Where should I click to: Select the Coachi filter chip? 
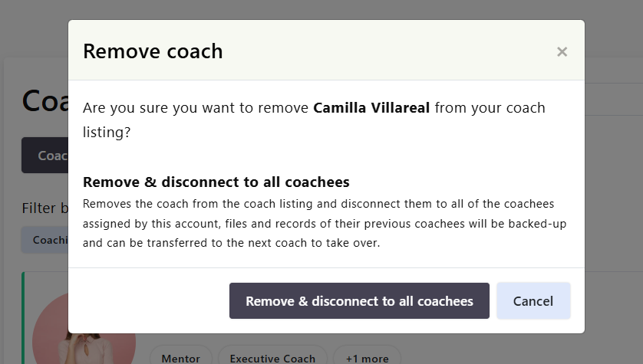click(x=46, y=240)
